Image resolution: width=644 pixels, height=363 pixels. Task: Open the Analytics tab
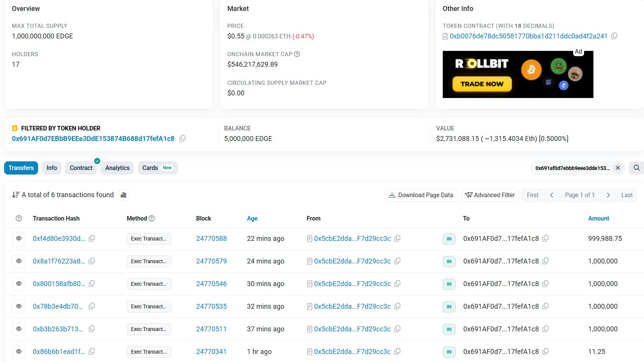pos(117,168)
